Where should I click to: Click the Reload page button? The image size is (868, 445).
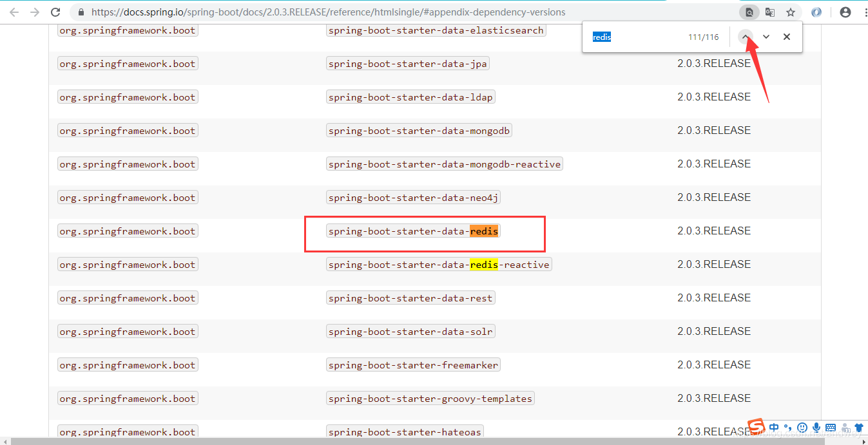56,12
